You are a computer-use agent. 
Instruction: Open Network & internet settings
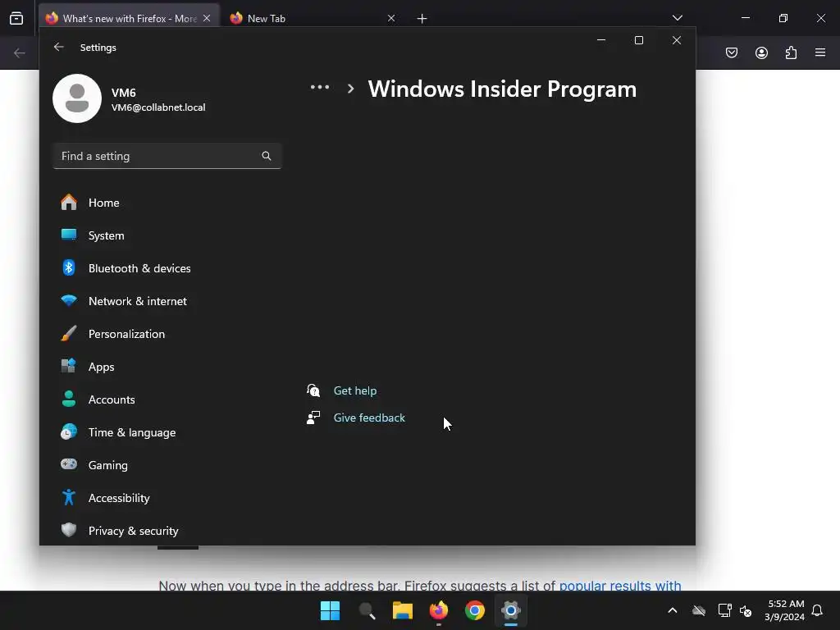[167, 301]
